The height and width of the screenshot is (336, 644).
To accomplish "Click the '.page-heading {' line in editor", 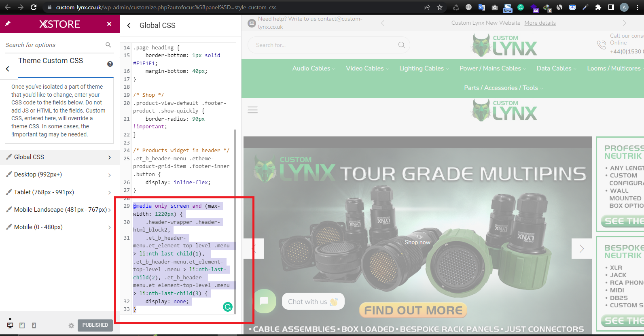I will [156, 48].
